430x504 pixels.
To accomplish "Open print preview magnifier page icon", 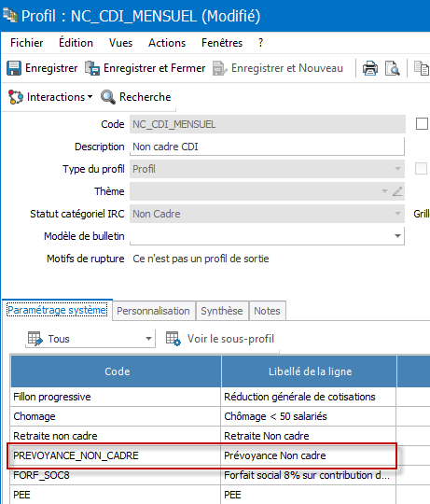I will [x=392, y=68].
